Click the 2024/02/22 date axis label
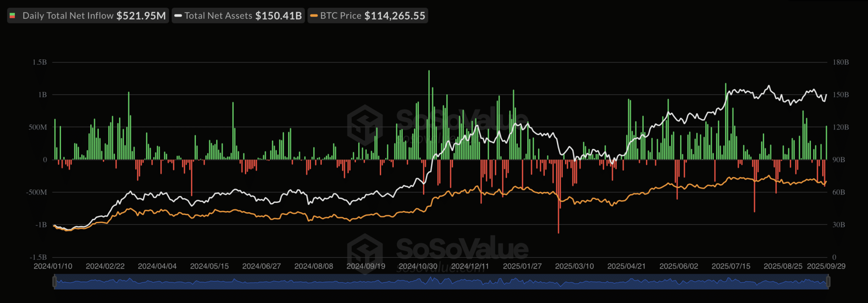Screen dimensions: 868x303 pos(105,266)
